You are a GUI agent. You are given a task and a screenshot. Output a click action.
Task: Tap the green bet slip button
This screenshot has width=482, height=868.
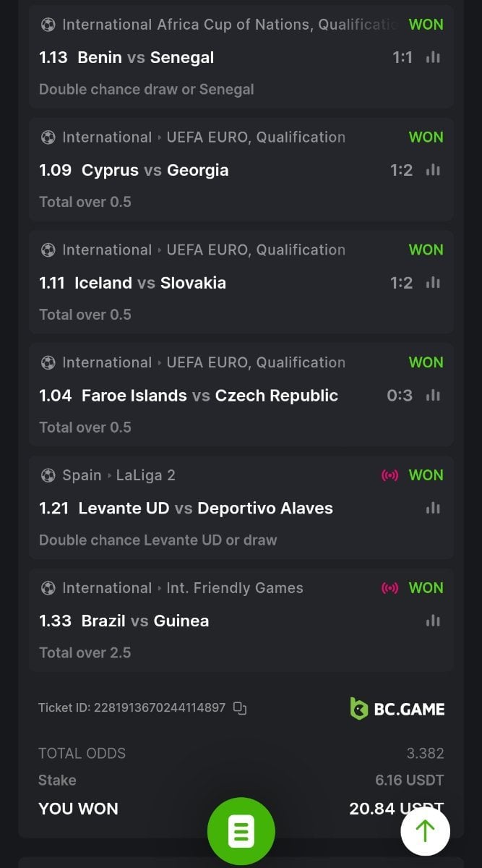(x=241, y=833)
